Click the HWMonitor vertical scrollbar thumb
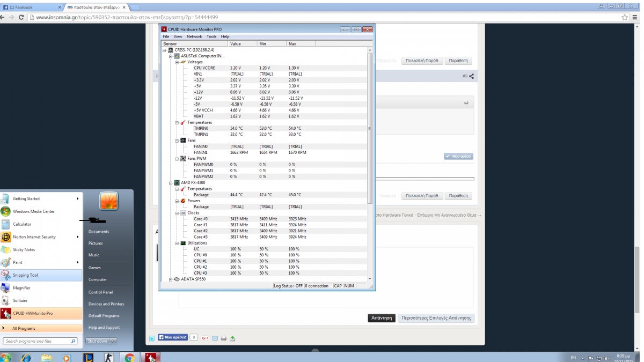The image size is (644, 362). pyautogui.click(x=369, y=128)
